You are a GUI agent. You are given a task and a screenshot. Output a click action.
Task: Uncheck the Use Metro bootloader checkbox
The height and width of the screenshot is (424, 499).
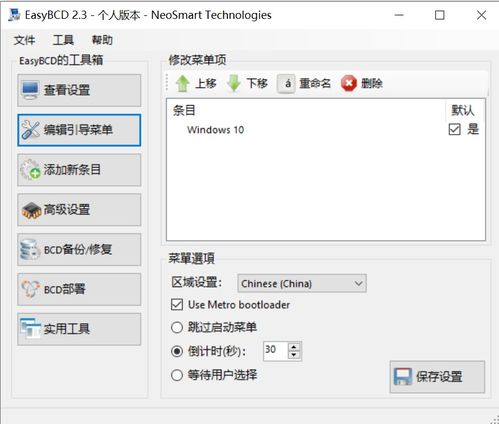pos(177,305)
